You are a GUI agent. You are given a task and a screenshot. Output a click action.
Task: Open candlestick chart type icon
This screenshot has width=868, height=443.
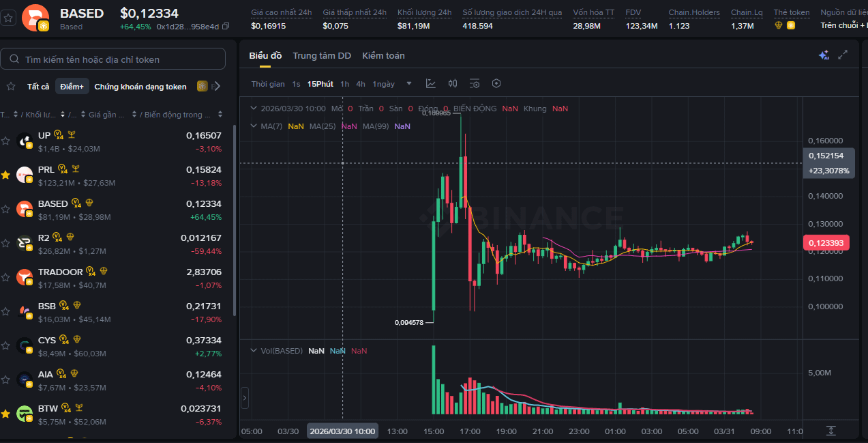tap(453, 83)
